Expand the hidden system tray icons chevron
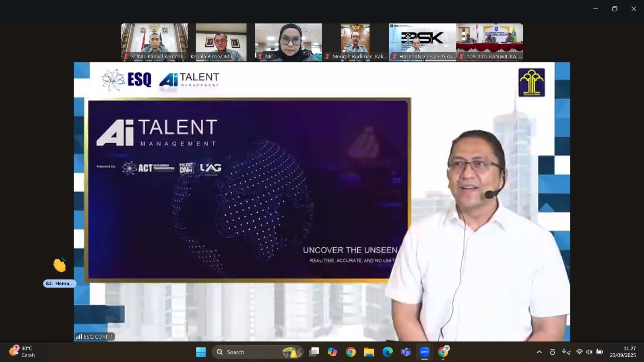This screenshot has height=362, width=644. coord(539,352)
